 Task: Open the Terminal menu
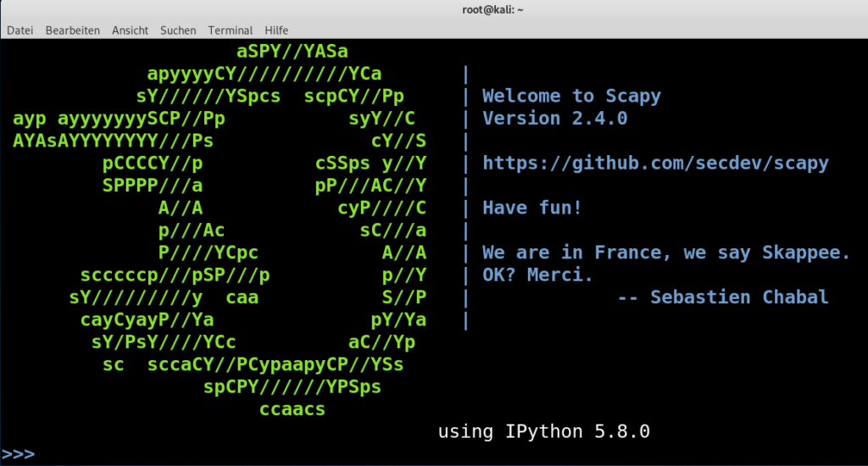tap(231, 31)
